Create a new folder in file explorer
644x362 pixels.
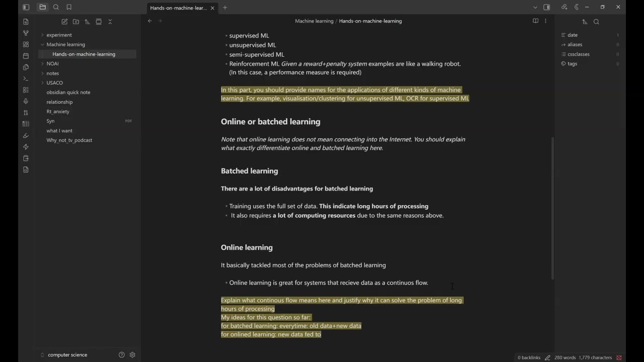click(x=76, y=22)
